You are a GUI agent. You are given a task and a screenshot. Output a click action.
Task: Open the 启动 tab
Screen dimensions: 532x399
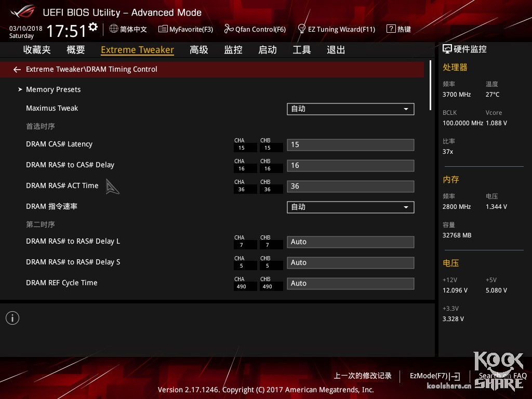(268, 50)
